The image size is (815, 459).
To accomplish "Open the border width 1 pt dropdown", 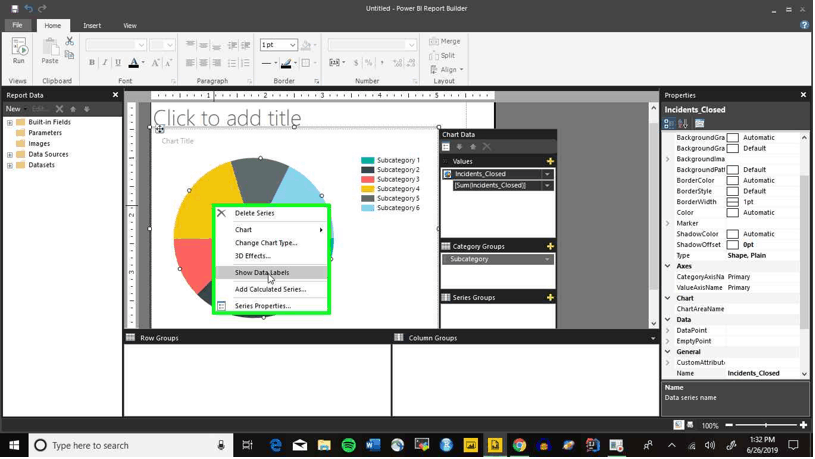I will [x=293, y=45].
